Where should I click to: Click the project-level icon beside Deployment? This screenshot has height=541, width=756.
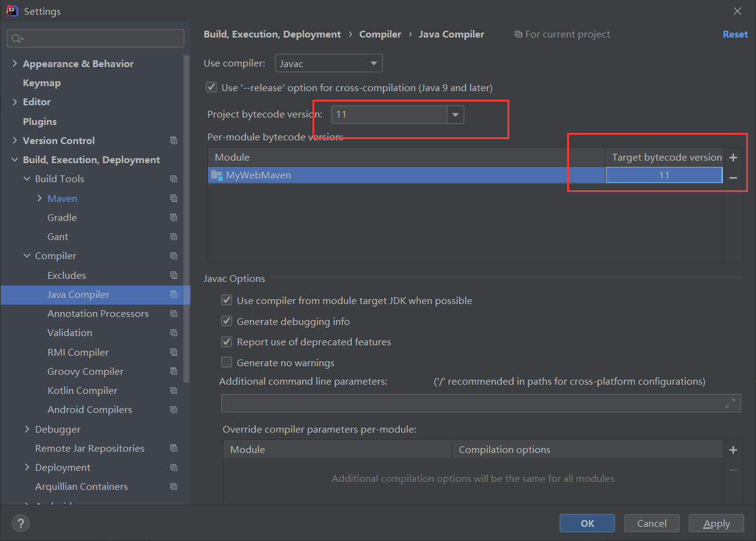tap(173, 467)
